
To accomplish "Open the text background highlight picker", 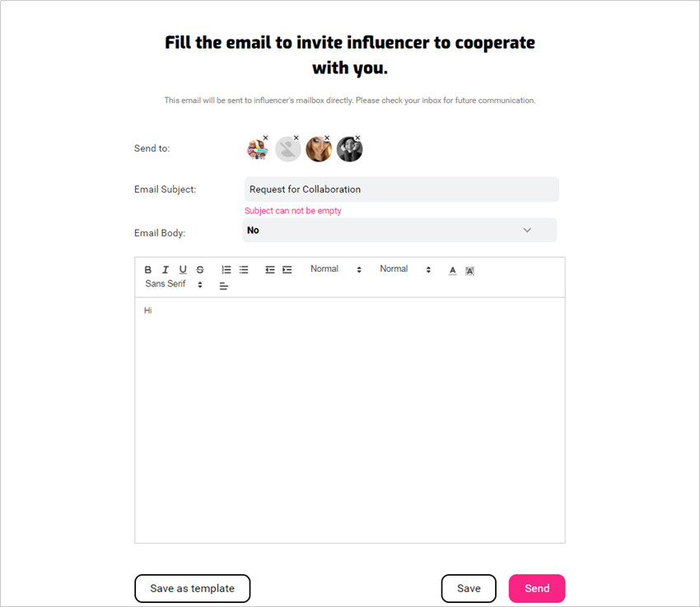I will coord(469,270).
